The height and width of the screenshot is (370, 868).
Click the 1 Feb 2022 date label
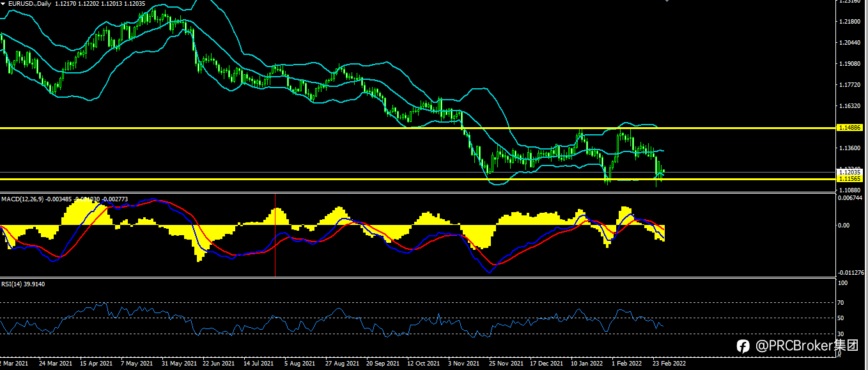[628, 364]
